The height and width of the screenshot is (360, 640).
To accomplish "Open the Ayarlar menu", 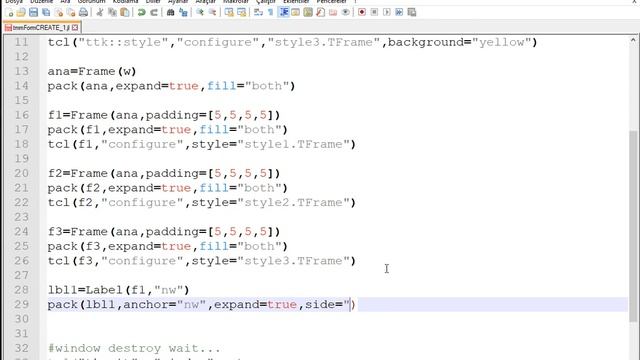I will [178, 2].
